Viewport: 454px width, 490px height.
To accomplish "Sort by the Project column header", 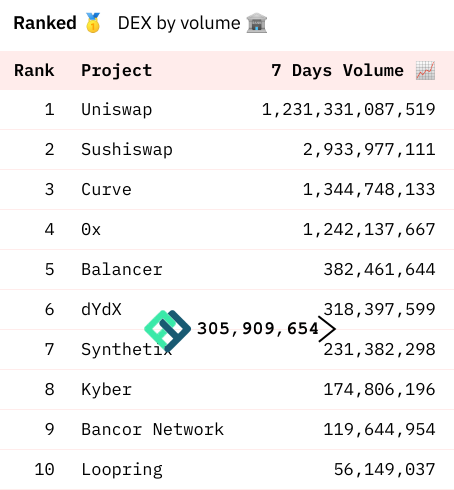I will 117,70.
